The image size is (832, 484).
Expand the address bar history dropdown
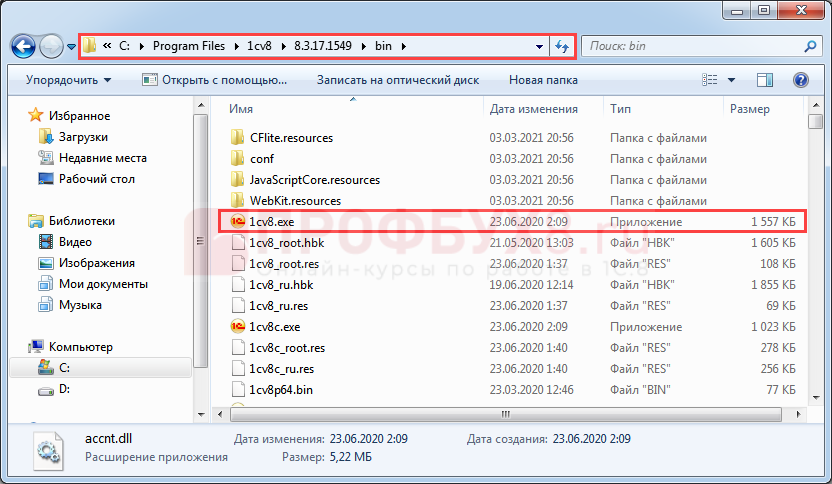pyautogui.click(x=539, y=46)
